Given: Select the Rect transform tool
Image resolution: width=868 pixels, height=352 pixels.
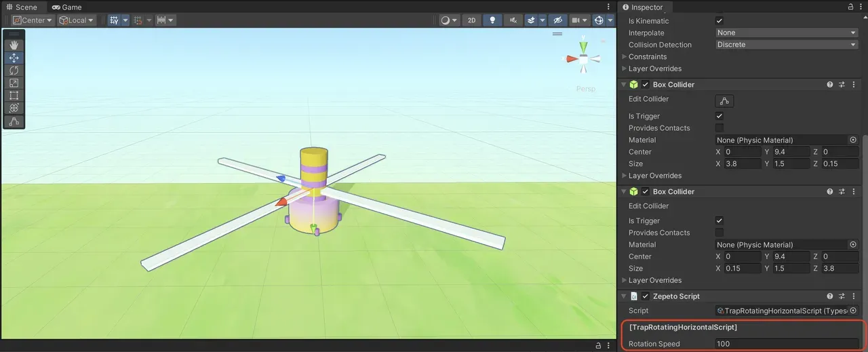Looking at the screenshot, I should [14, 96].
